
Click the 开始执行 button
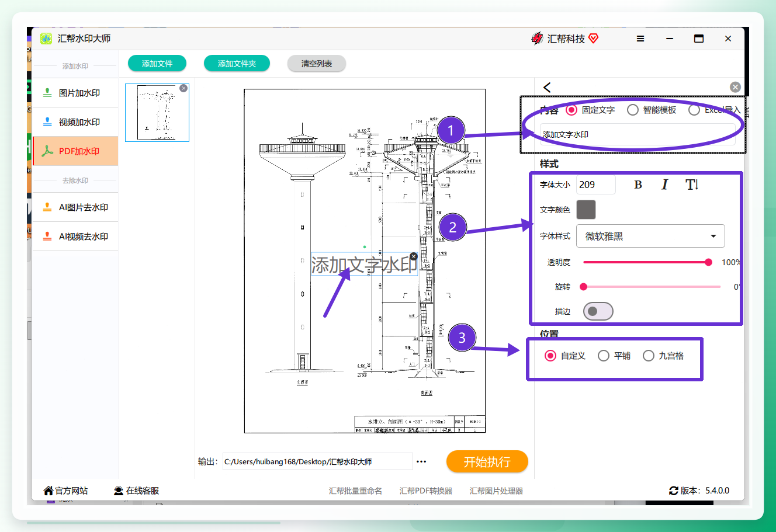487,461
